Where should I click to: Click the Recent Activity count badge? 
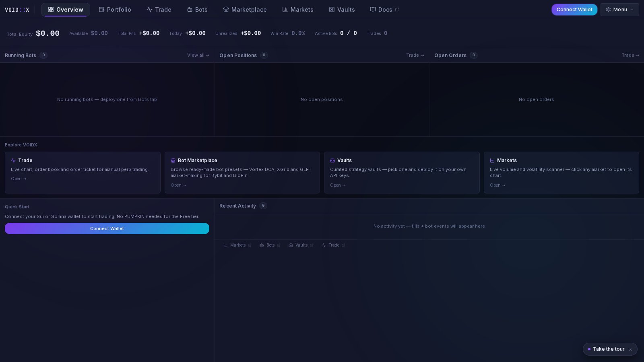[263, 206]
